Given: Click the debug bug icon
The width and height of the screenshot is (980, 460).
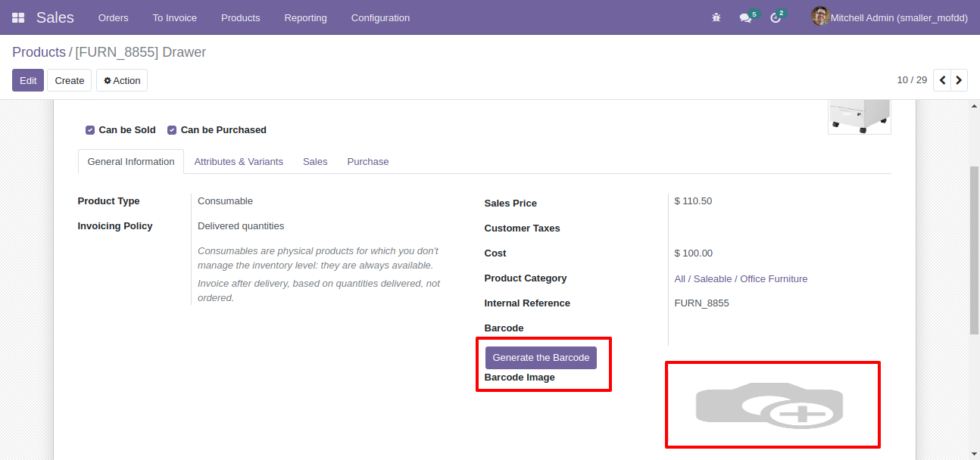Looking at the screenshot, I should [x=716, y=17].
